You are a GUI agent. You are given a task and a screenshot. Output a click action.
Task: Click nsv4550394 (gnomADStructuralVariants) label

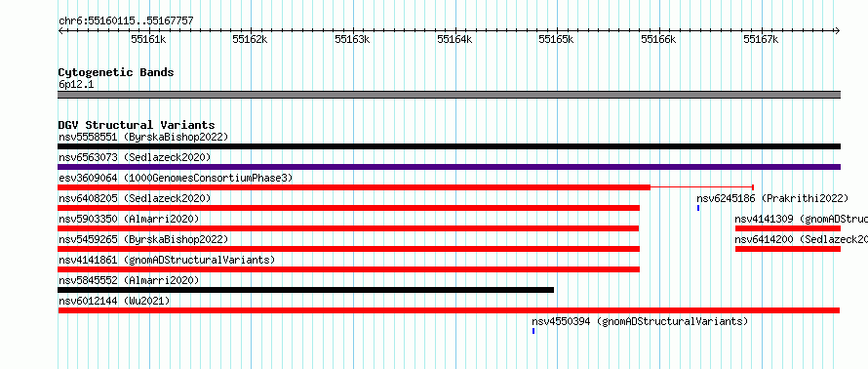pyautogui.click(x=640, y=321)
